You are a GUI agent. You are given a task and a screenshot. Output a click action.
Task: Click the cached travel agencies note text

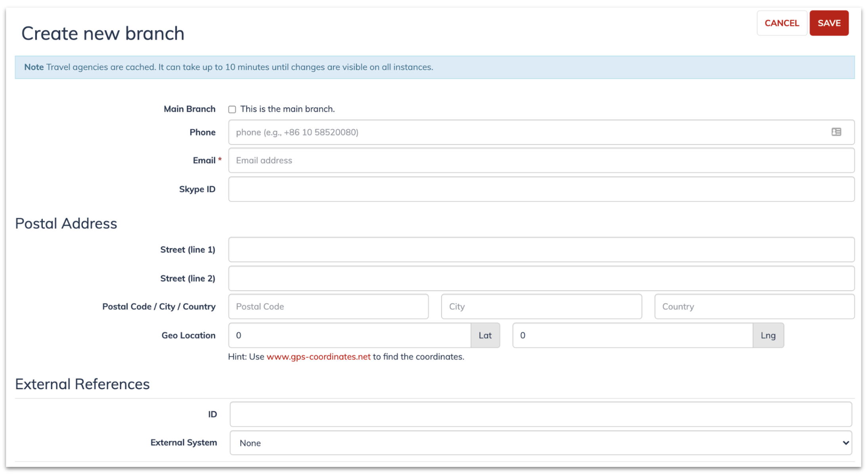tap(229, 67)
